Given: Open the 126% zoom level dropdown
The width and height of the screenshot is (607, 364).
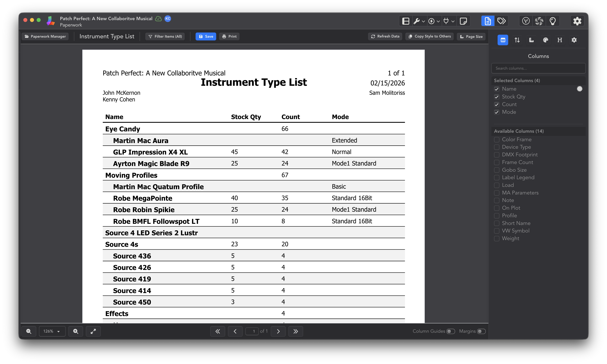Looking at the screenshot, I should [52, 331].
